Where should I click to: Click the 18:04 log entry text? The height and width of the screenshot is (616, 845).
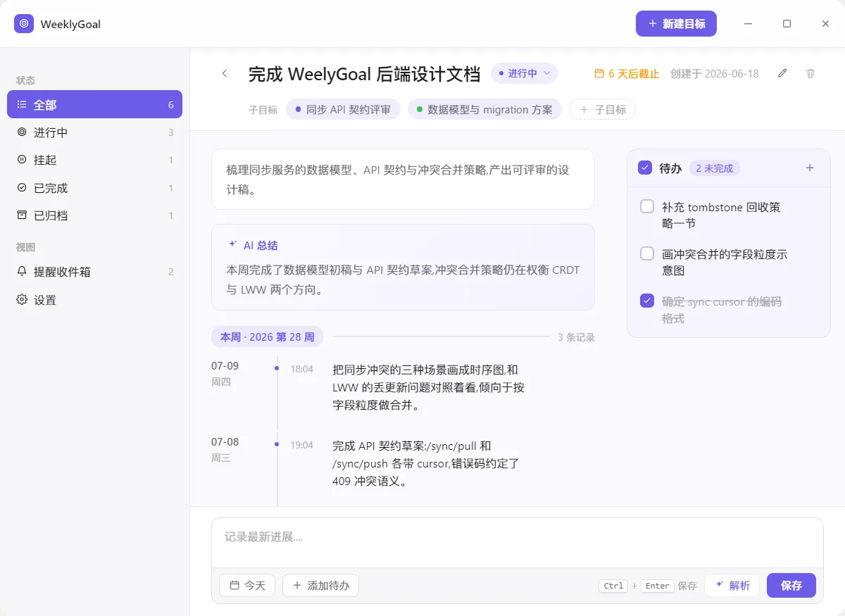point(428,387)
